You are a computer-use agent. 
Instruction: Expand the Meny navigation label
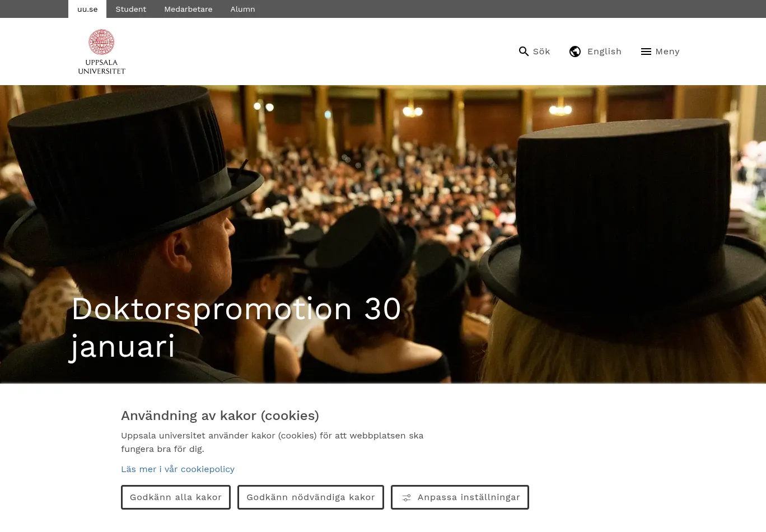point(667,52)
